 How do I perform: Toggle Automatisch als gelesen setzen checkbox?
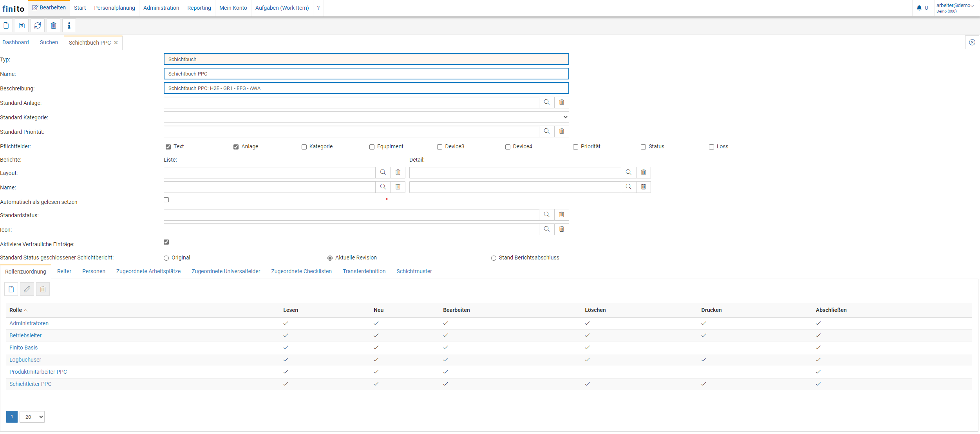coord(166,200)
